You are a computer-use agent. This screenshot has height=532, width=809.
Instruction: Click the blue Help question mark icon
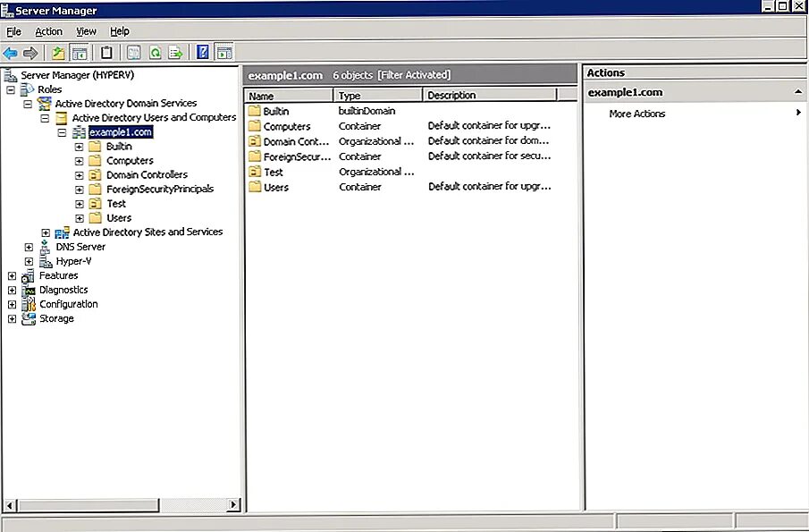(203, 53)
